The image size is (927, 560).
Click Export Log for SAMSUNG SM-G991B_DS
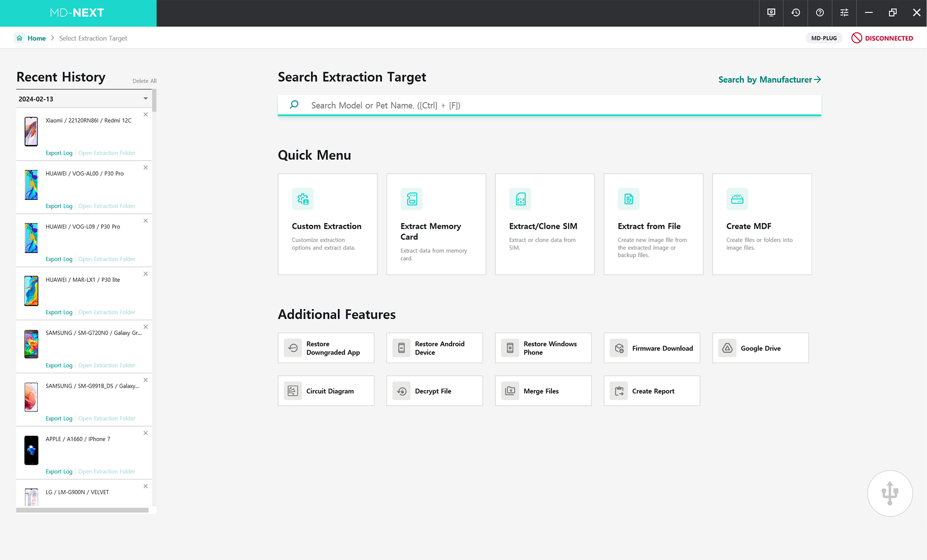pyautogui.click(x=59, y=418)
